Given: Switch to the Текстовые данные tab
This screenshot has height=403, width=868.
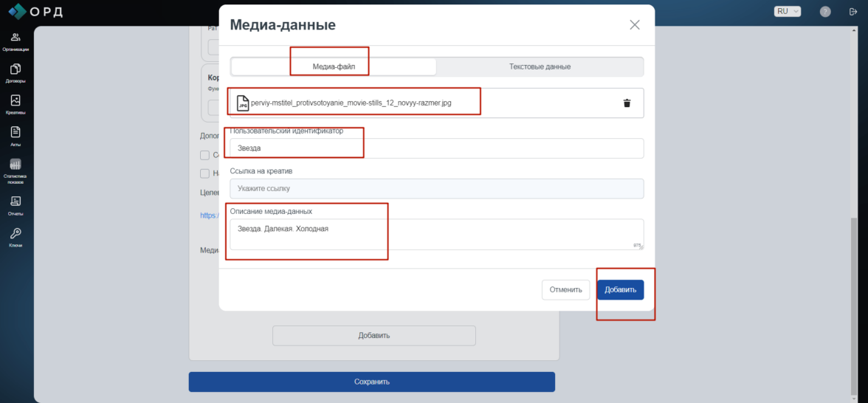Looking at the screenshot, I should 540,66.
